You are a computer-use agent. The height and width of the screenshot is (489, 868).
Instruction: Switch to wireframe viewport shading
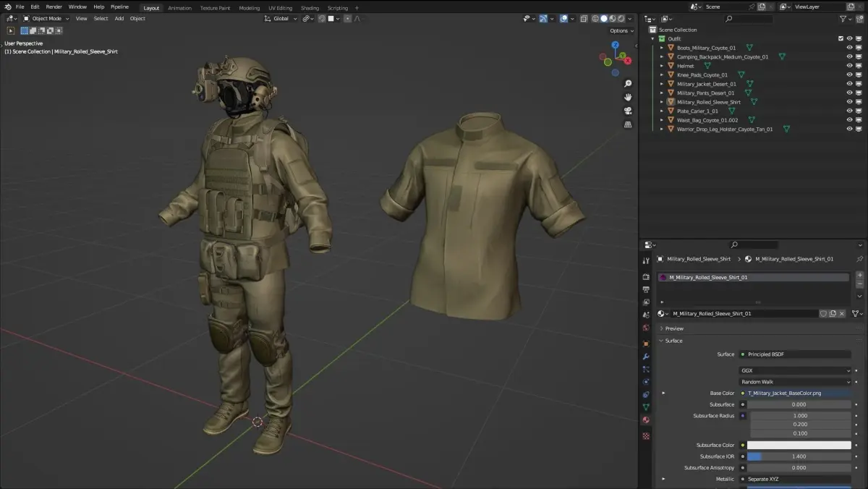tap(595, 19)
